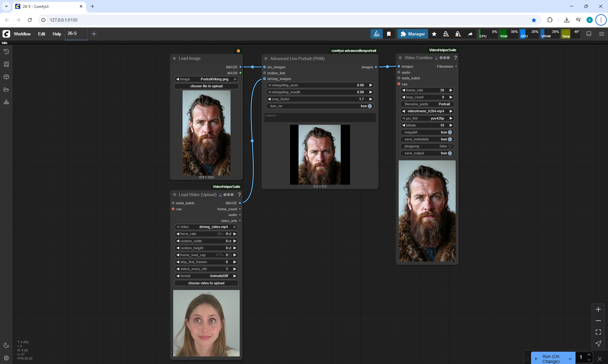
Task: Click the choose file to upload button
Action: coord(206,86)
